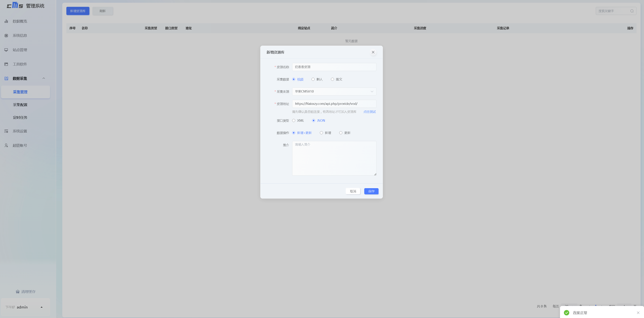Select the 更新 data operation radio
The image size is (644, 318).
[x=341, y=133]
